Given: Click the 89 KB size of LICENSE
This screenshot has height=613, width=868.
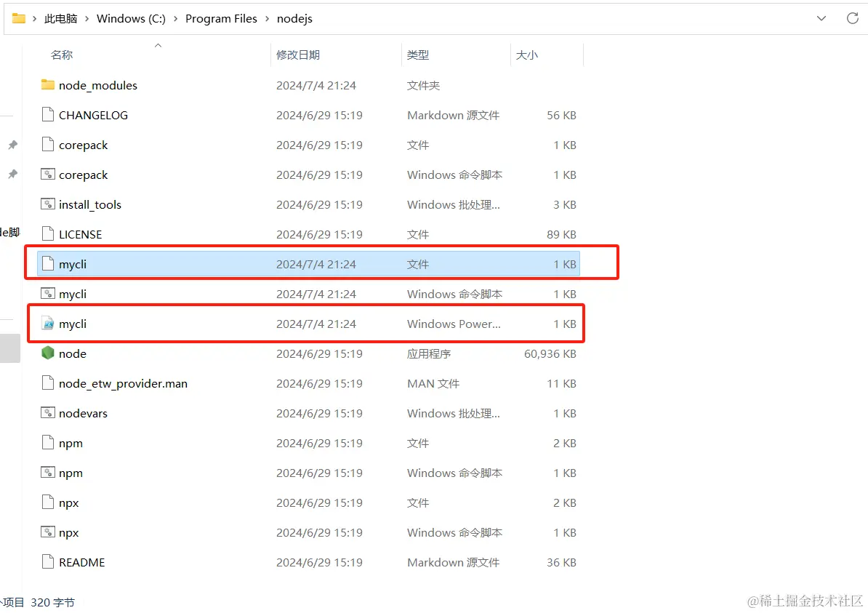Looking at the screenshot, I should point(561,234).
